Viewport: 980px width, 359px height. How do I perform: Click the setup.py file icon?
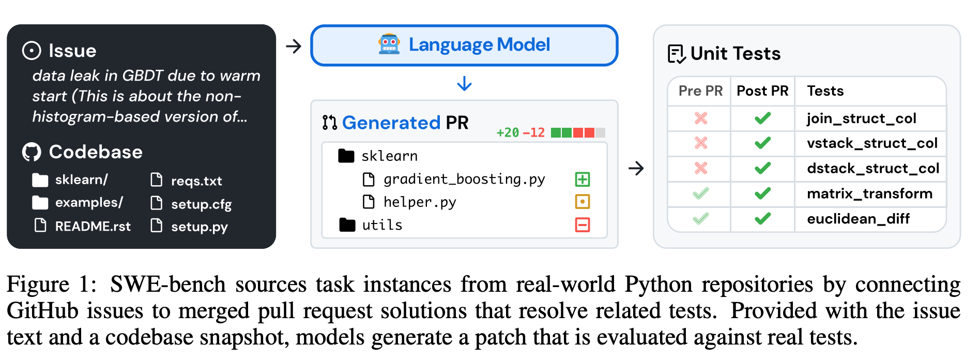pyautogui.click(x=156, y=225)
